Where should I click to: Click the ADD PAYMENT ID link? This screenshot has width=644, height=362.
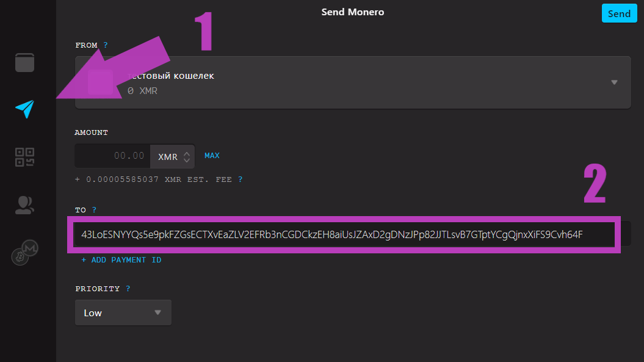[121, 259]
